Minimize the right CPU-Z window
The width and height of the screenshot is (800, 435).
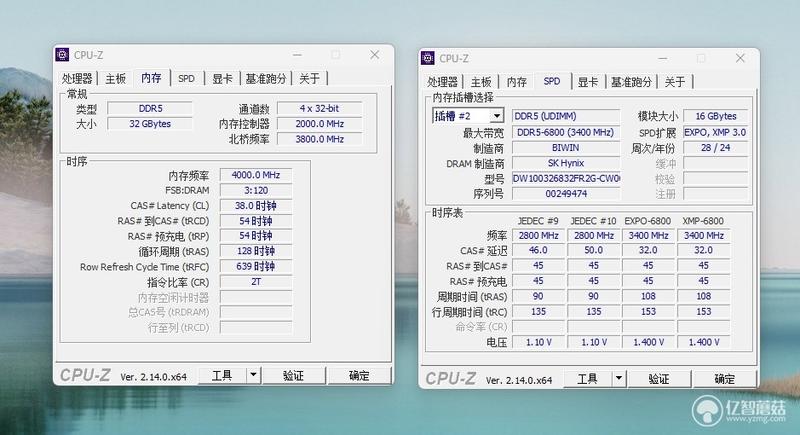[x=663, y=58]
